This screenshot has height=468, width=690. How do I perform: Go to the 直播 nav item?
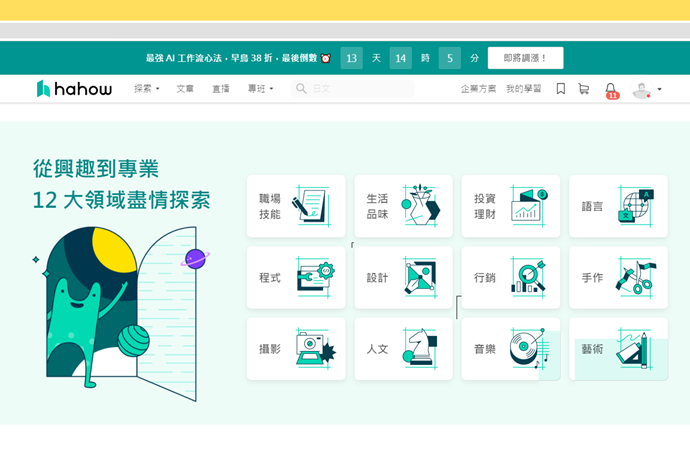[220, 89]
